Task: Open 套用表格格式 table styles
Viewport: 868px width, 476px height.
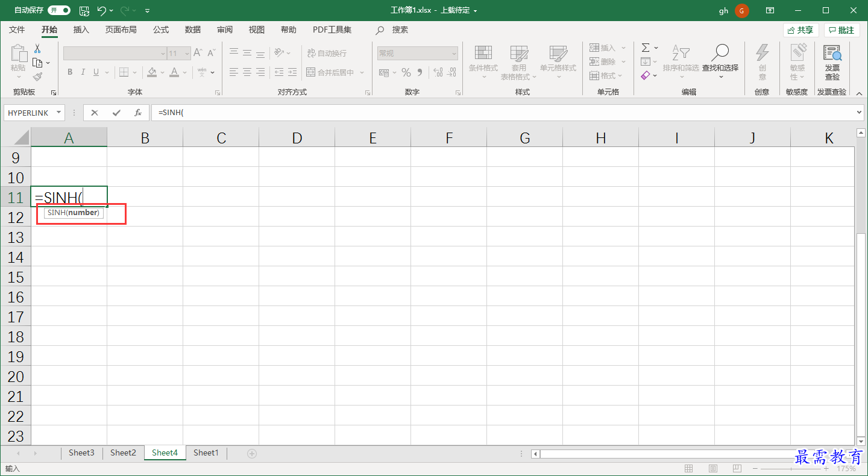Action: click(518, 63)
